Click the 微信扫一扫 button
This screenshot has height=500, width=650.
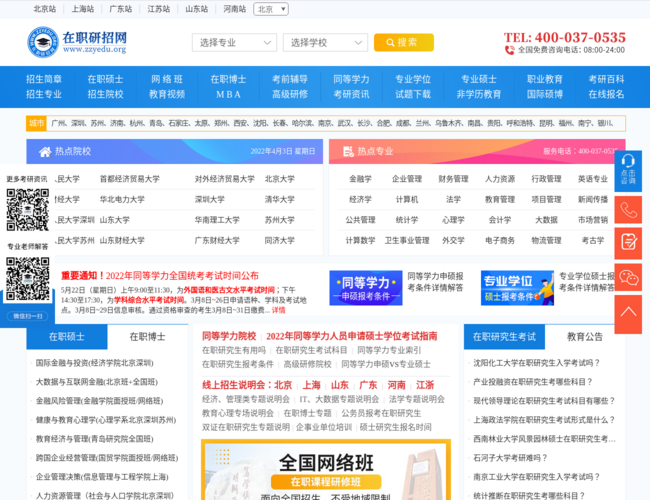[27, 316]
